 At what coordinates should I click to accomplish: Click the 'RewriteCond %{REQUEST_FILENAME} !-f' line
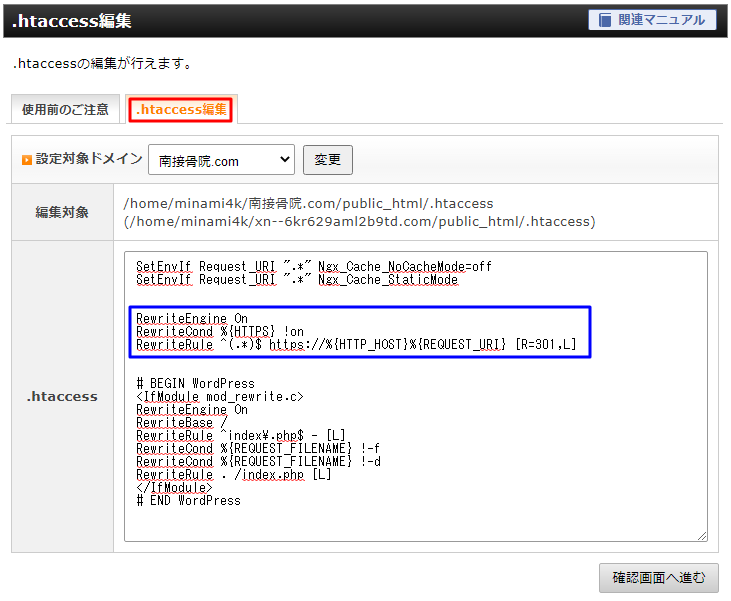click(x=258, y=449)
